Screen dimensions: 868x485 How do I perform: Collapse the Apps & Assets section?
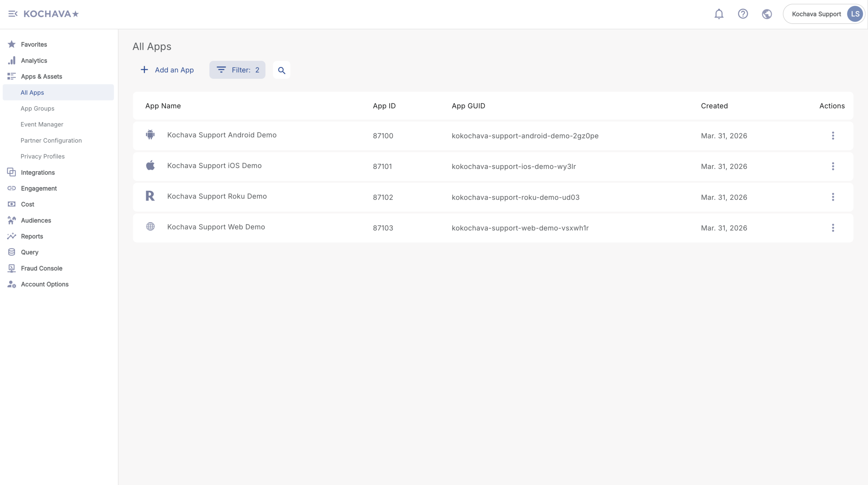41,76
